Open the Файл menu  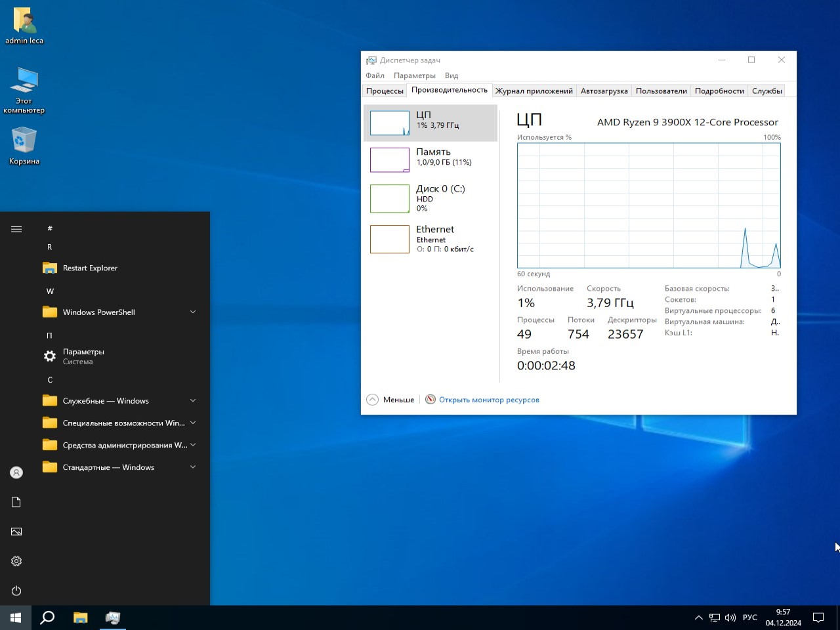click(375, 75)
